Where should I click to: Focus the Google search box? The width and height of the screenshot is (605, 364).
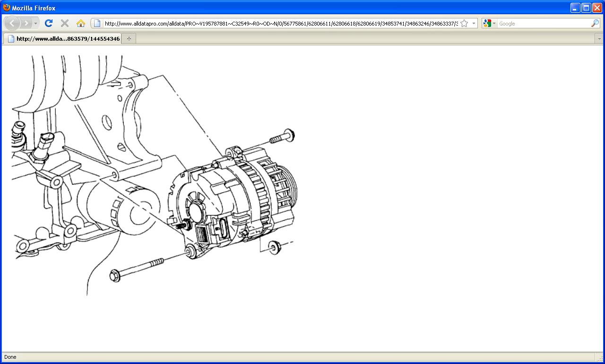coord(544,23)
